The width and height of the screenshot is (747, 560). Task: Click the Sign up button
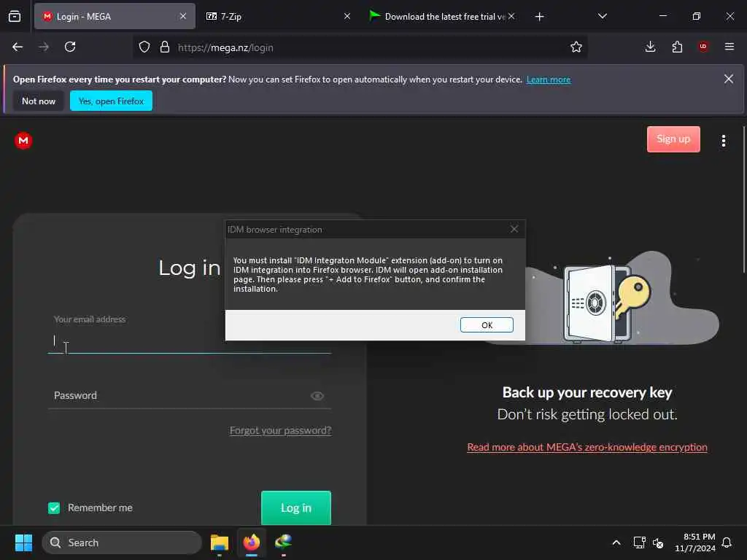tap(673, 139)
